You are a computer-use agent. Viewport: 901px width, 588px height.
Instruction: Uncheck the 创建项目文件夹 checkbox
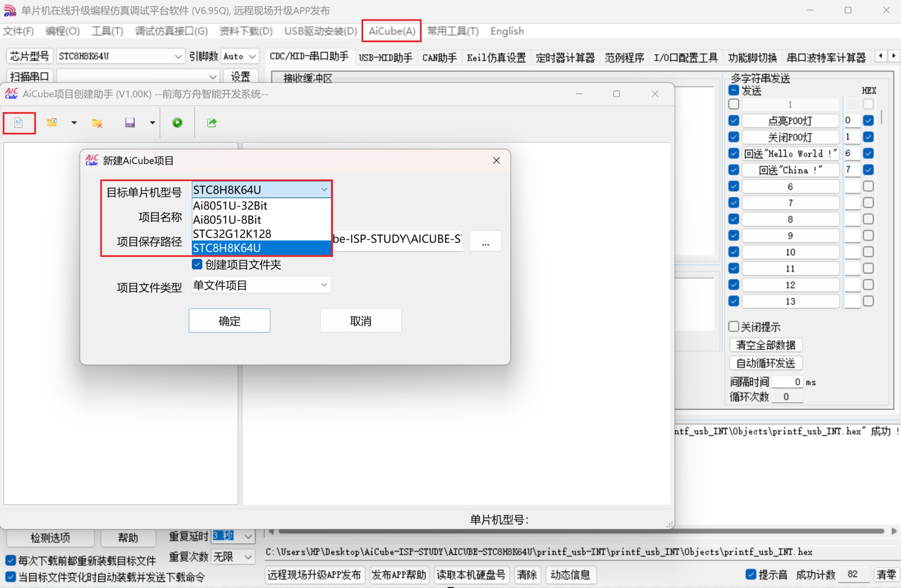[197, 264]
